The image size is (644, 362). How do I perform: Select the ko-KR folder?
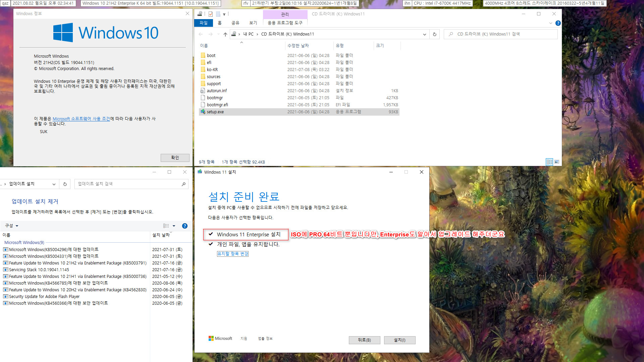299,70
